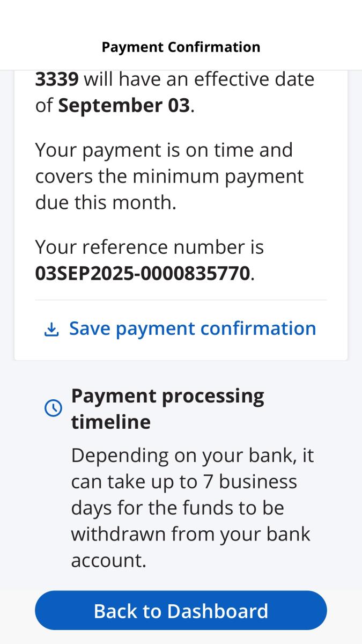
Task: Tap the "days for the funds to be" line
Action: coord(177,508)
